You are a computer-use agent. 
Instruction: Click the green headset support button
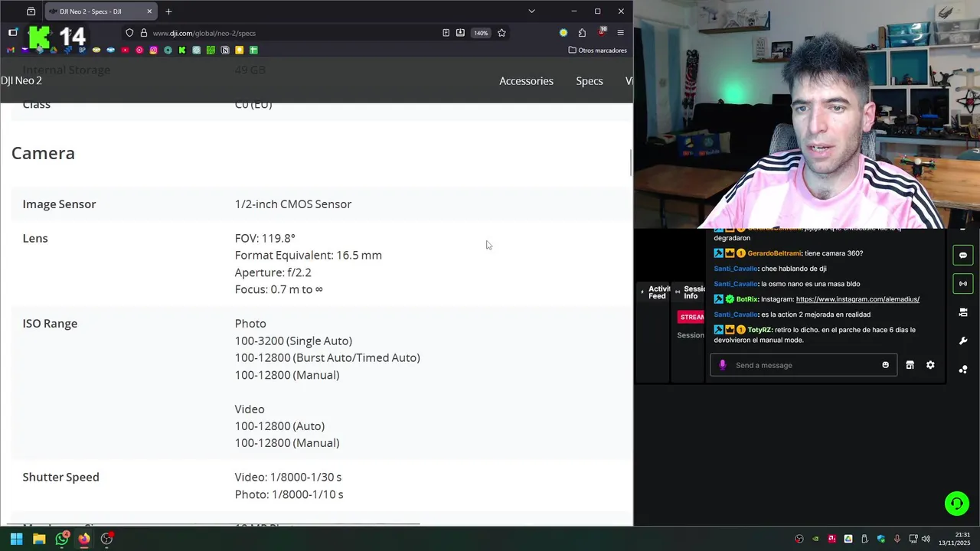tap(956, 504)
